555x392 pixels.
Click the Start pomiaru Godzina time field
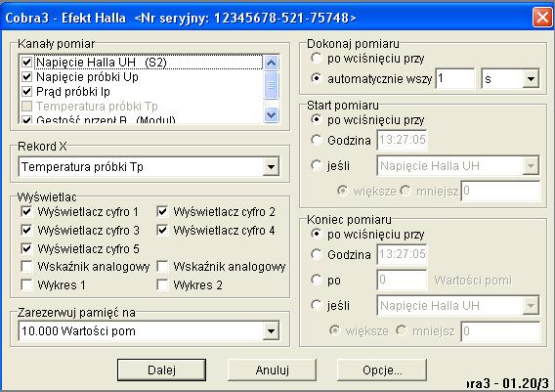(403, 140)
